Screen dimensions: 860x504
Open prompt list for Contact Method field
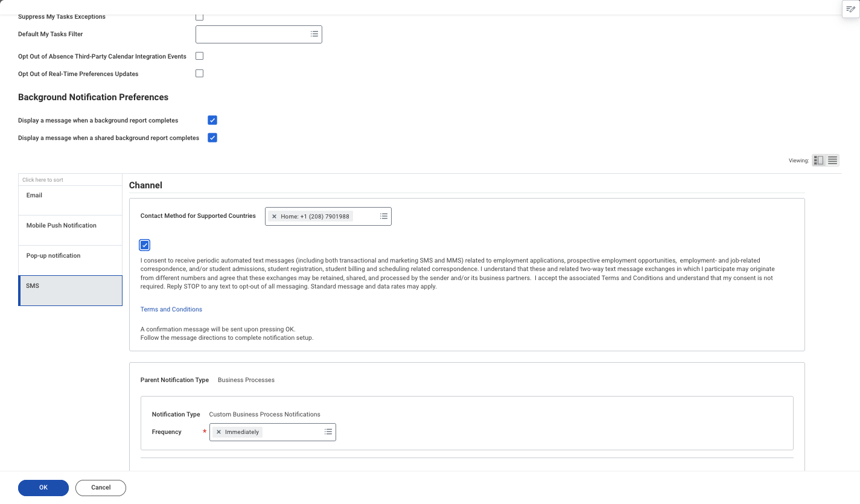pos(384,216)
